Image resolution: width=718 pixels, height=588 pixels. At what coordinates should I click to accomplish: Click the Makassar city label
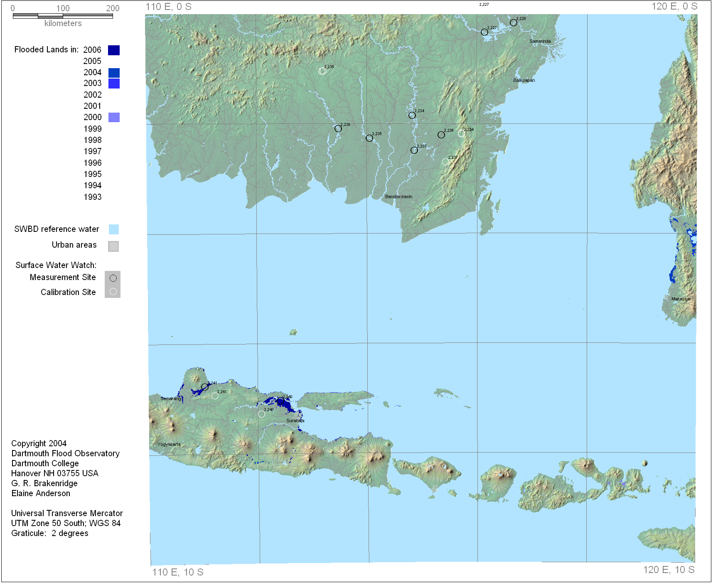point(681,299)
